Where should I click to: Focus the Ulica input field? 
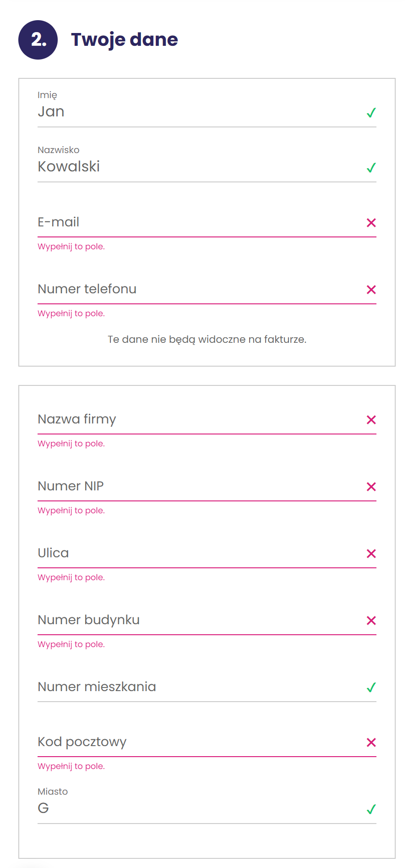207,554
